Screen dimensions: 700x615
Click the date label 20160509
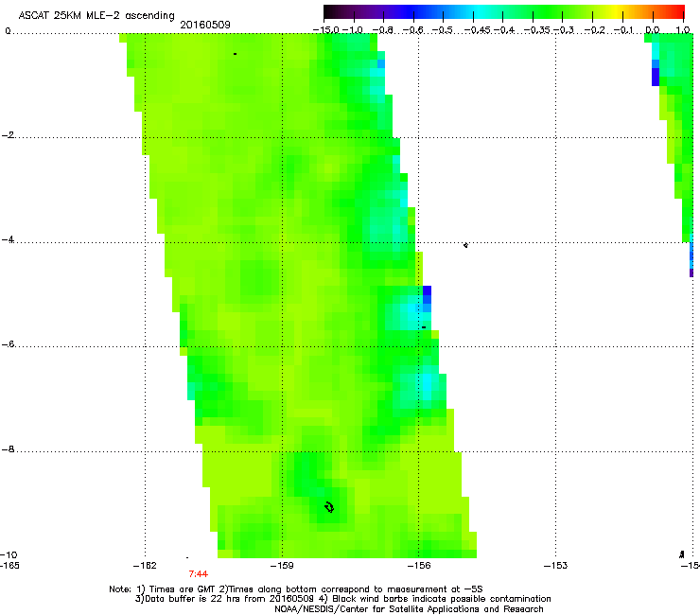point(205,25)
